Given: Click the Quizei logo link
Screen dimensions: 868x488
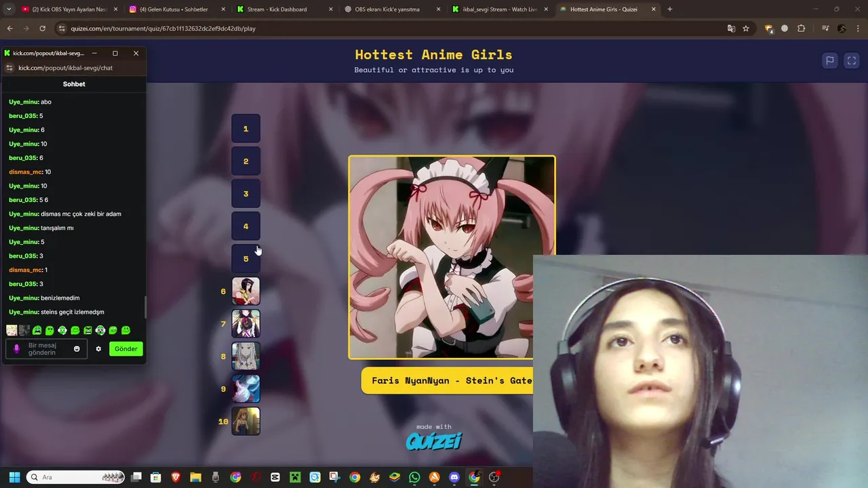Looking at the screenshot, I should [434, 441].
